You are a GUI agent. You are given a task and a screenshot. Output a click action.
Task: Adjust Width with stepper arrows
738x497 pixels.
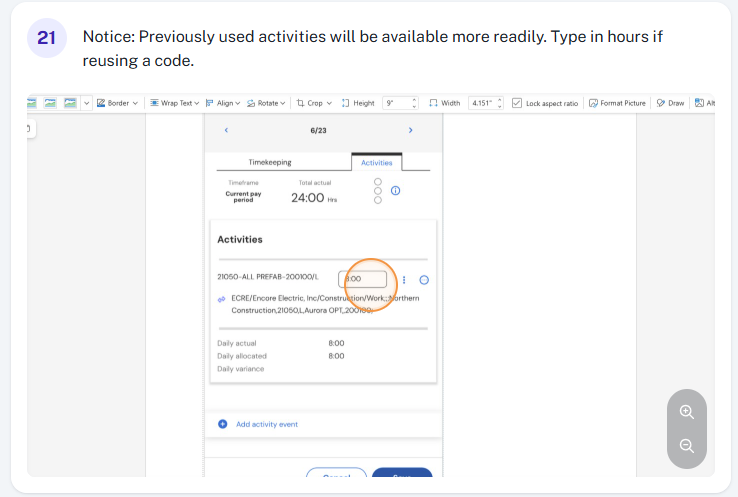point(500,103)
